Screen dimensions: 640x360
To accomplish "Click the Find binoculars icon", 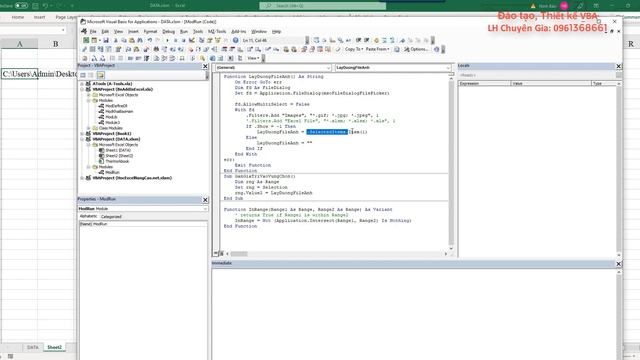I will (x=140, y=40).
